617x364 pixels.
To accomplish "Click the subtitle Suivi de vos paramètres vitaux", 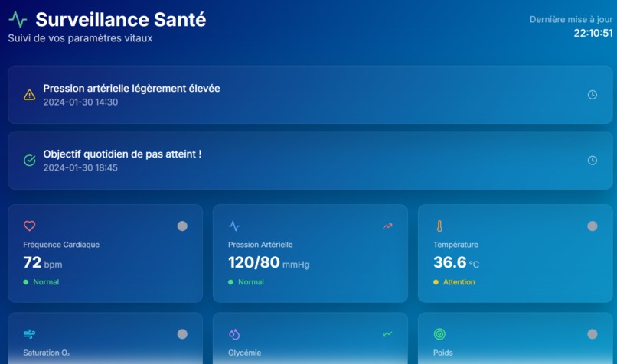I will pos(80,38).
